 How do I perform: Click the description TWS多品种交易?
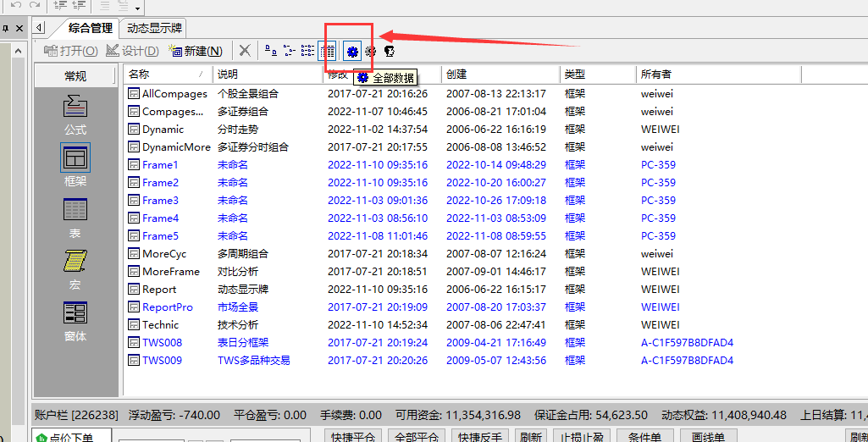pos(254,360)
